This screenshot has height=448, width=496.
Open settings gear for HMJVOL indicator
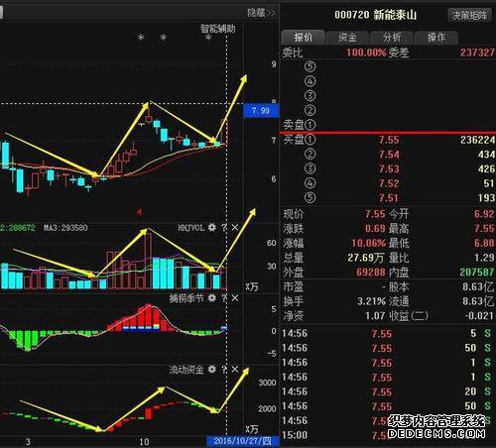[211, 227]
